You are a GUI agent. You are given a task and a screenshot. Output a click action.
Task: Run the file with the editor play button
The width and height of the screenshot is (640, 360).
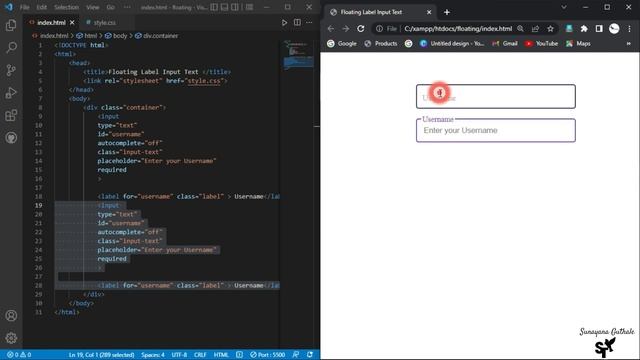[x=284, y=22]
